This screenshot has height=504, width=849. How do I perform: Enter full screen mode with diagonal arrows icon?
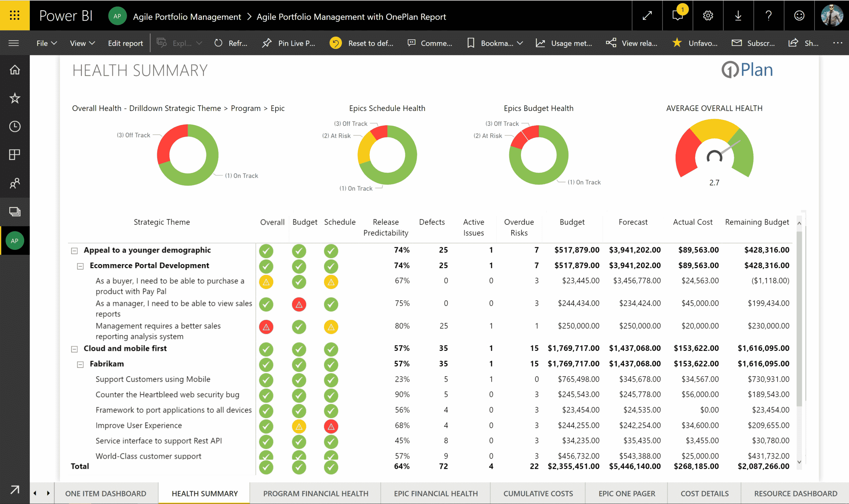[647, 16]
